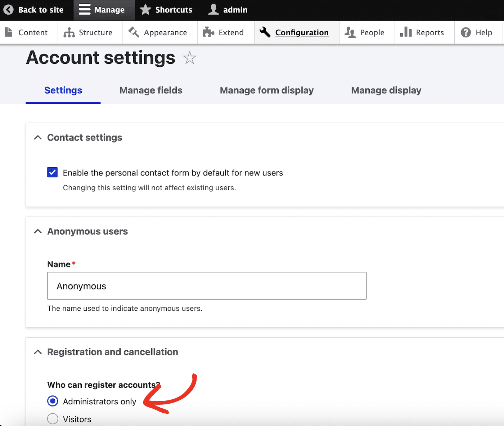
Task: Select the Configuration wrench icon
Action: coord(265,32)
